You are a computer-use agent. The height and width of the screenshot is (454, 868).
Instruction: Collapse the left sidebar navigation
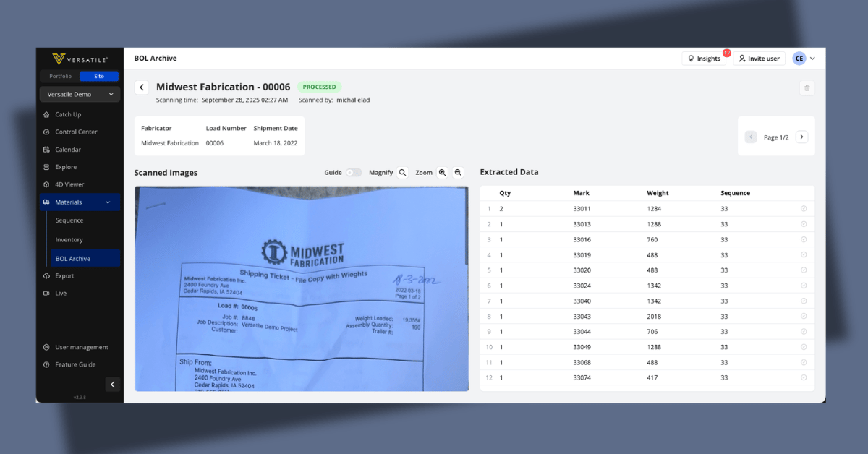112,385
